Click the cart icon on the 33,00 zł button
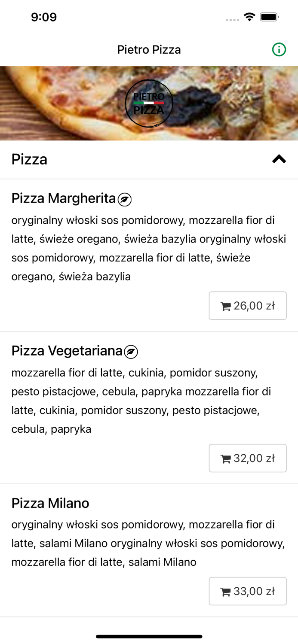This screenshot has height=644, width=298. tap(226, 591)
